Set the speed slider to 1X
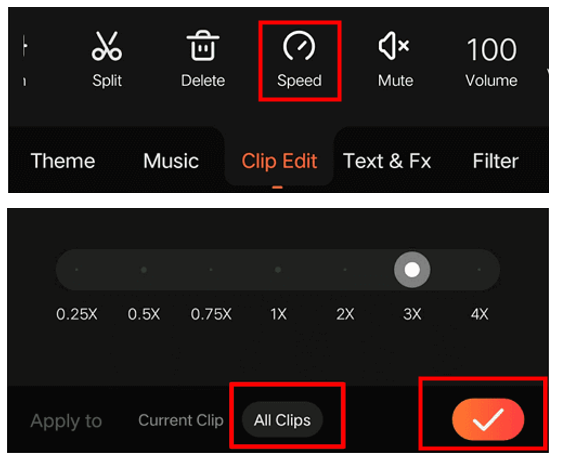 point(278,269)
